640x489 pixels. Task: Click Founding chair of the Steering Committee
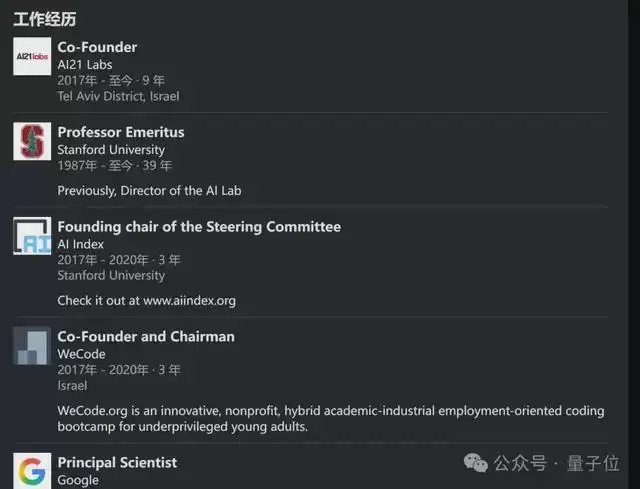(x=198, y=227)
